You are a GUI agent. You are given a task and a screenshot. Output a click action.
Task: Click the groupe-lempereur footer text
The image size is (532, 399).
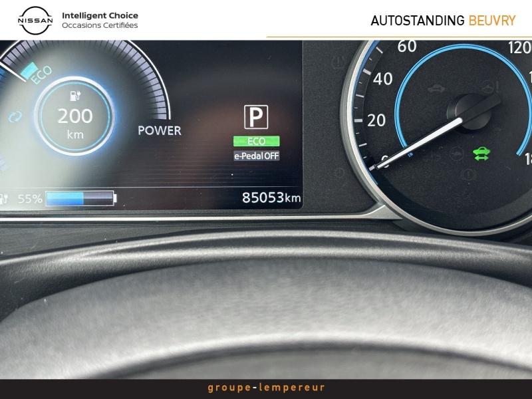pos(267,388)
